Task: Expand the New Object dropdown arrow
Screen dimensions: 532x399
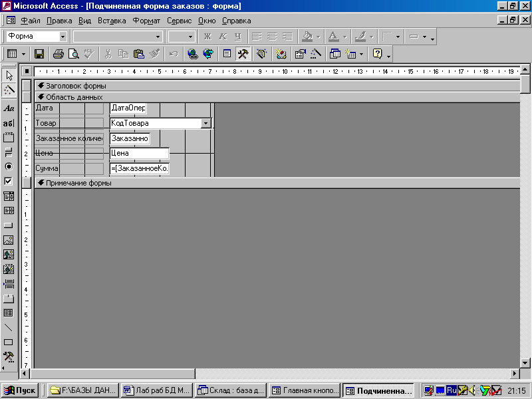Action: click(361, 54)
